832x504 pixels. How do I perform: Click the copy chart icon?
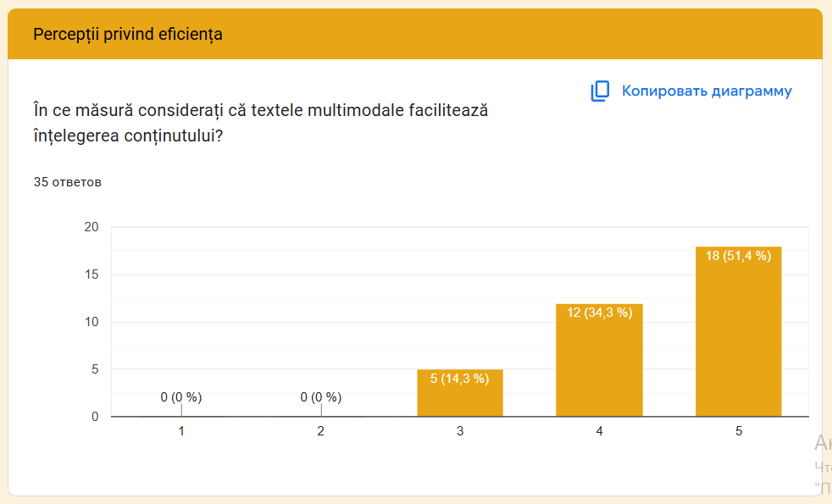600,91
